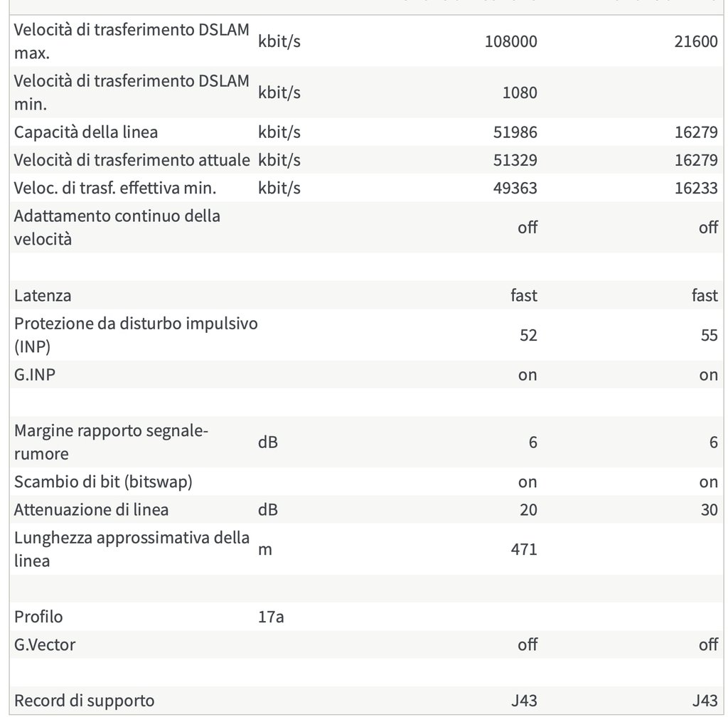Click the 16233 effective minimum speed value
The image size is (728, 717).
(x=695, y=188)
